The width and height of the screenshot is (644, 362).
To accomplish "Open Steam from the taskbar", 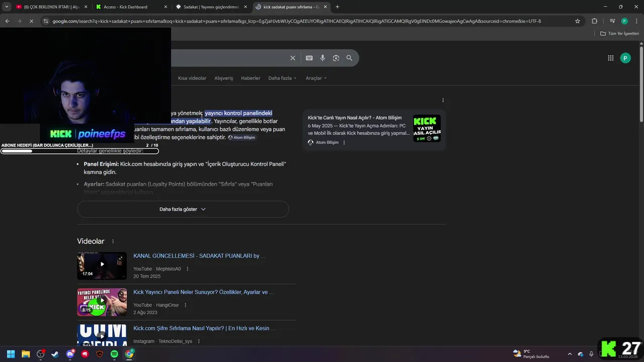I will [55, 354].
